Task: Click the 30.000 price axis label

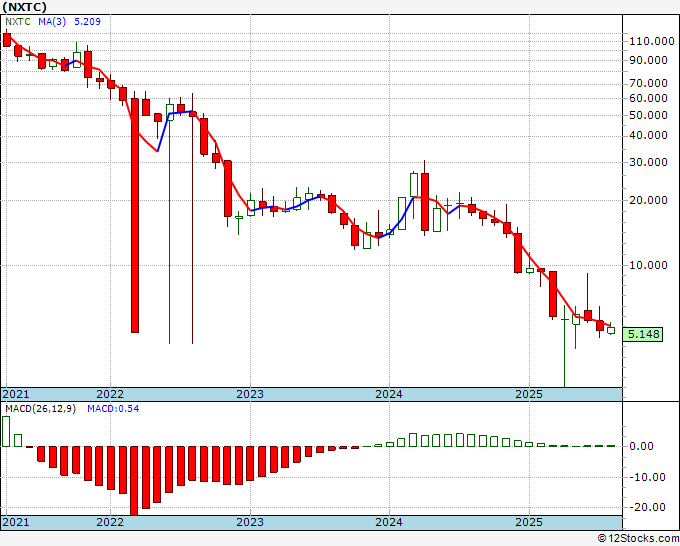Action: (648, 162)
